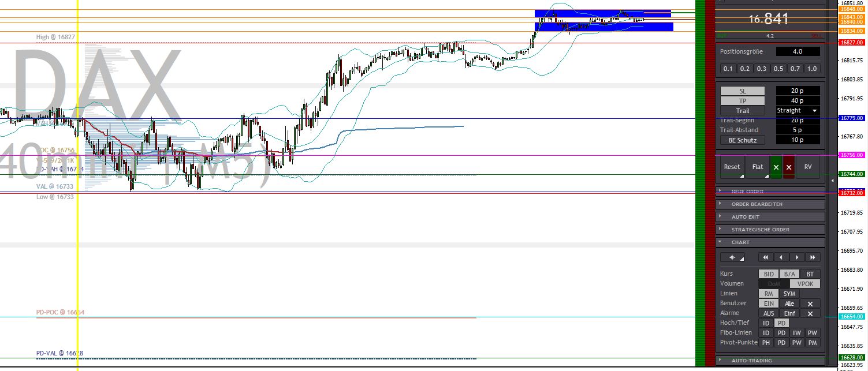Toggle BID price display on
Screen dimensions: 868x371
pos(769,273)
